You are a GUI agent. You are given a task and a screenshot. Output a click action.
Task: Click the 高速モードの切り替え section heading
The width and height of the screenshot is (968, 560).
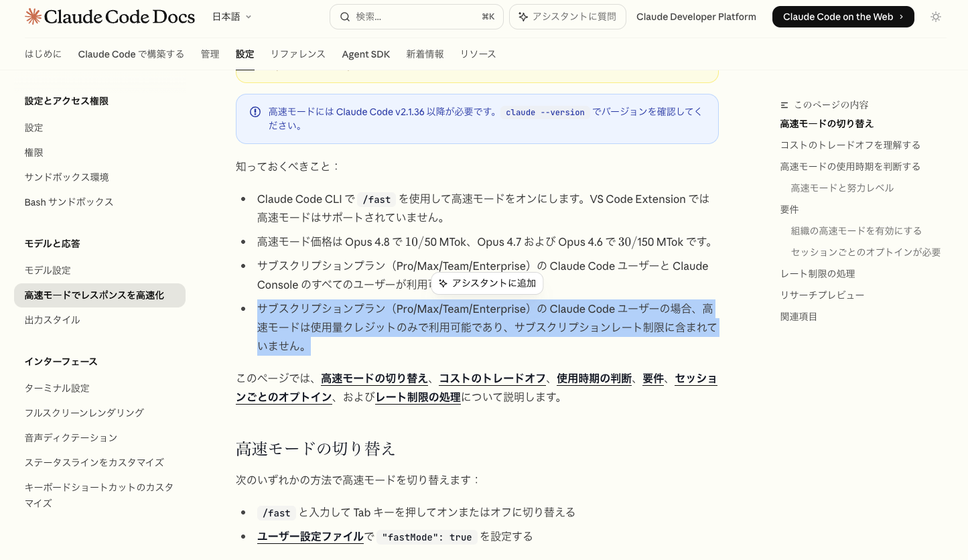tap(316, 448)
